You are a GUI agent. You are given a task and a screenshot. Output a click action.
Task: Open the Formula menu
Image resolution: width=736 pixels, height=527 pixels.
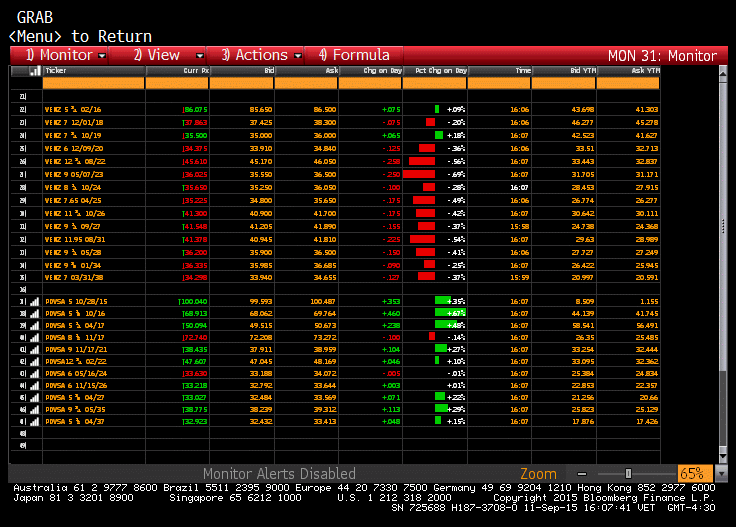coord(354,55)
